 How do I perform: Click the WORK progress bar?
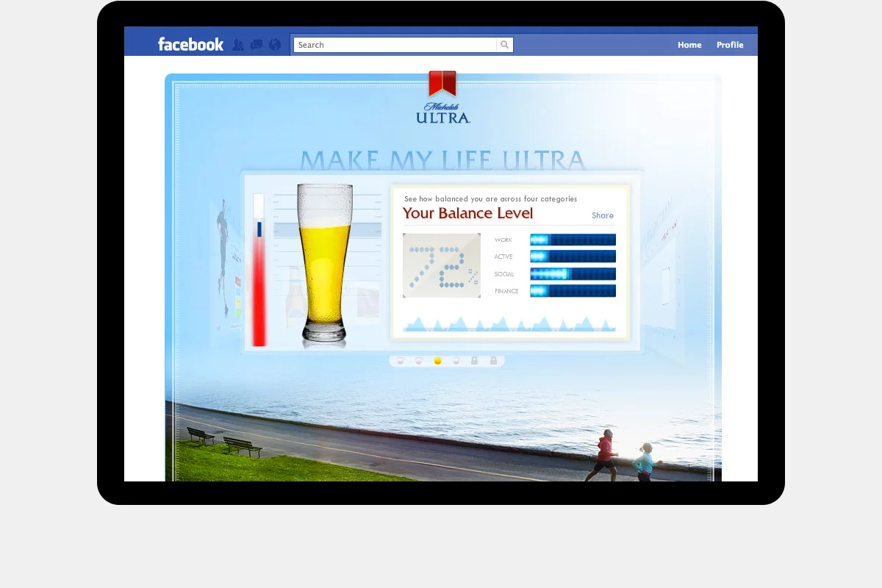pos(573,240)
